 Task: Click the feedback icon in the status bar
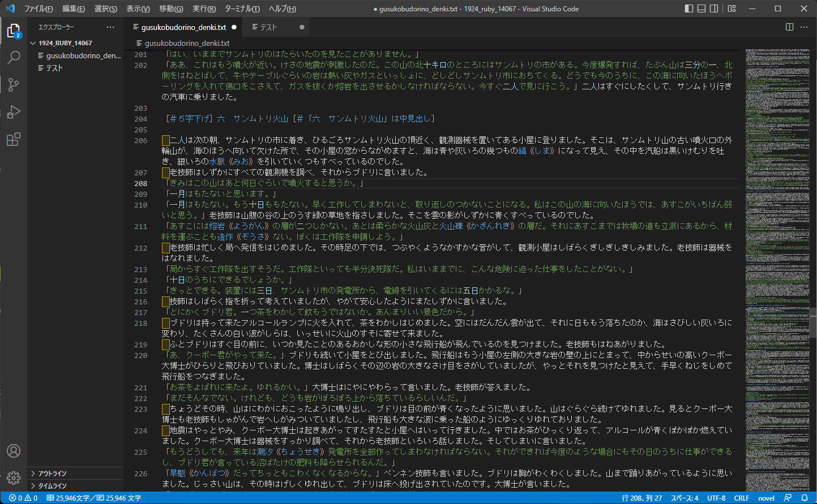tap(788, 498)
